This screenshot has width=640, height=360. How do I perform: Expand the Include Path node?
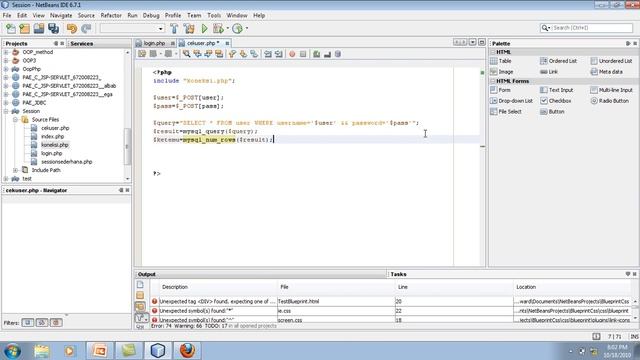pyautogui.click(x=15, y=170)
